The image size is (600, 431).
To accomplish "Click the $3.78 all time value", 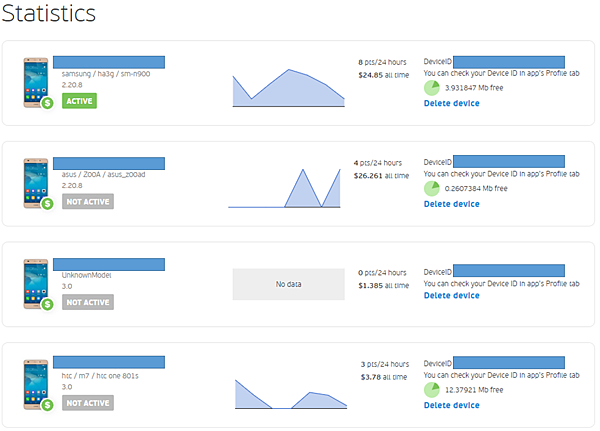I will click(384, 377).
